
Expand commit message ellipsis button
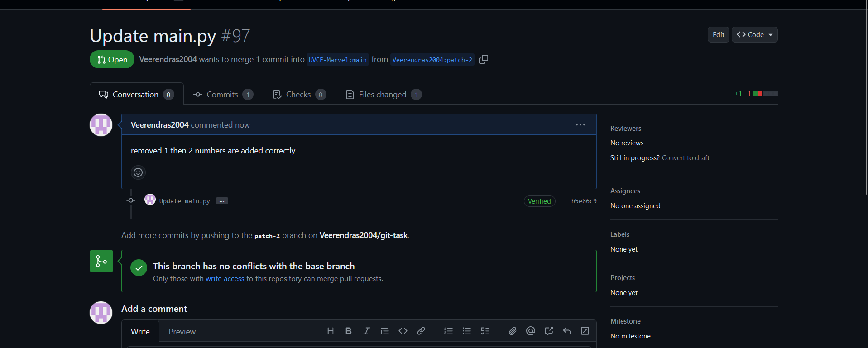[222, 201]
